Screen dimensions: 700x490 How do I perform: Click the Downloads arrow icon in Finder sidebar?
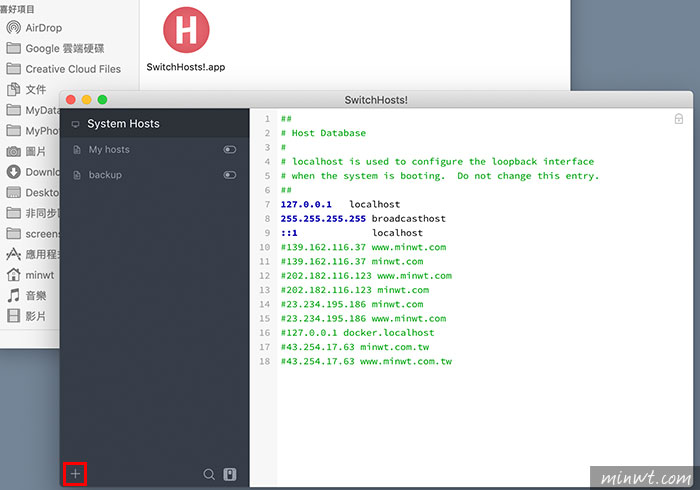(13, 172)
